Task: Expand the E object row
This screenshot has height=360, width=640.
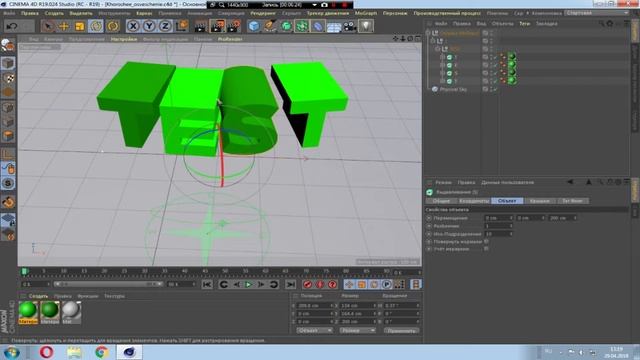Action: 442,65
